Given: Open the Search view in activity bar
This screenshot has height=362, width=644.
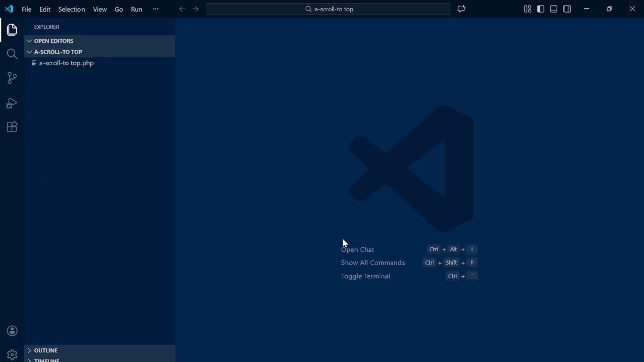Looking at the screenshot, I should coord(12,54).
